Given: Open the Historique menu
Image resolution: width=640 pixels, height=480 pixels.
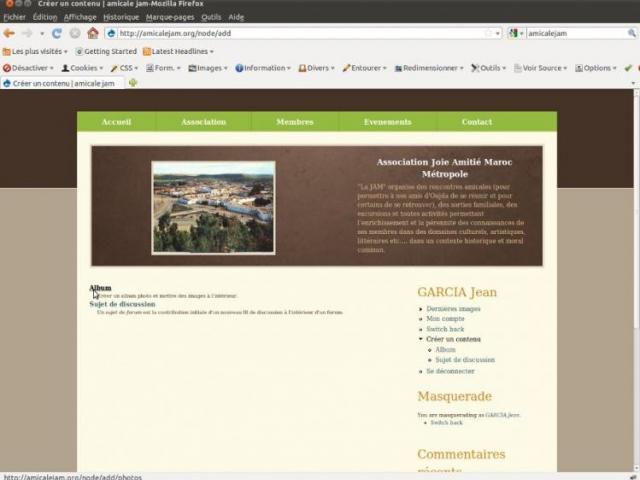Looking at the screenshot, I should pyautogui.click(x=121, y=17).
